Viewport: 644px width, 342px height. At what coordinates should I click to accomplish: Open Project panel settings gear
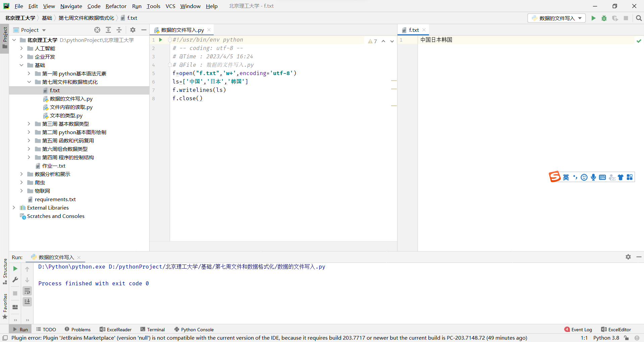[133, 30]
